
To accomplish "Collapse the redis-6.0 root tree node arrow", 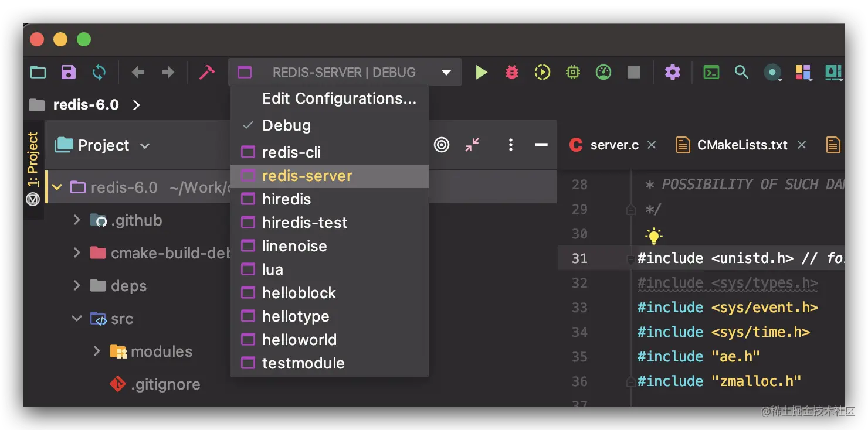I will click(57, 187).
